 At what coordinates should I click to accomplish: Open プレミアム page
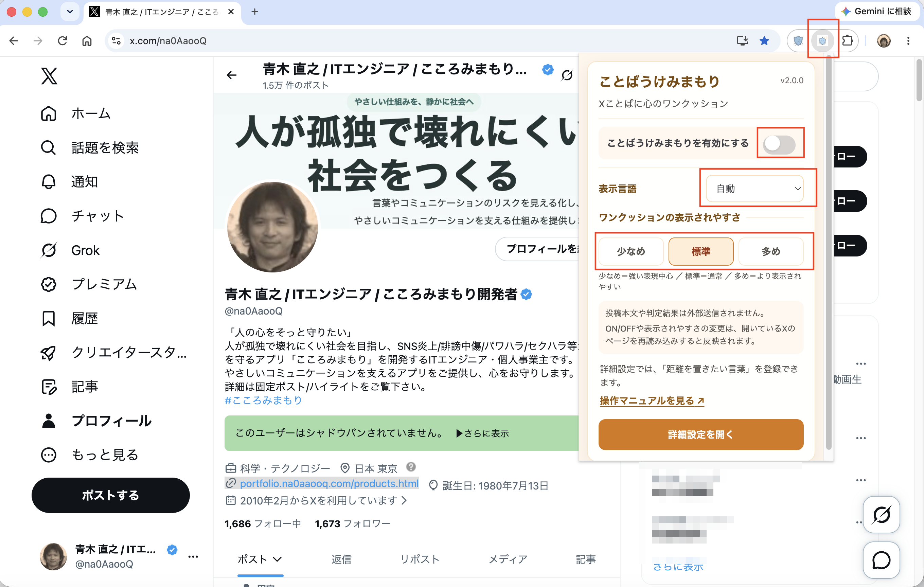(x=89, y=284)
